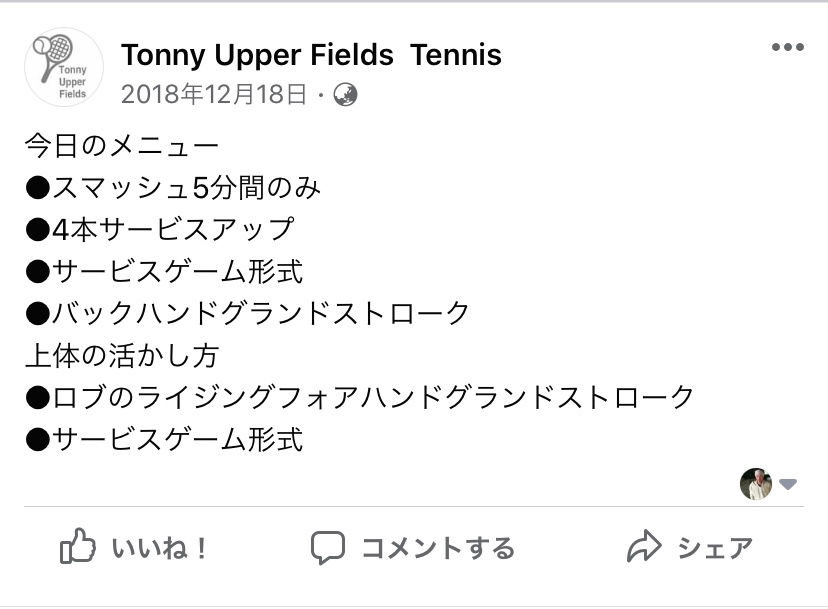Open the Tonny Upper Fields profile logo
This screenshot has width=828, height=609.
63,67
